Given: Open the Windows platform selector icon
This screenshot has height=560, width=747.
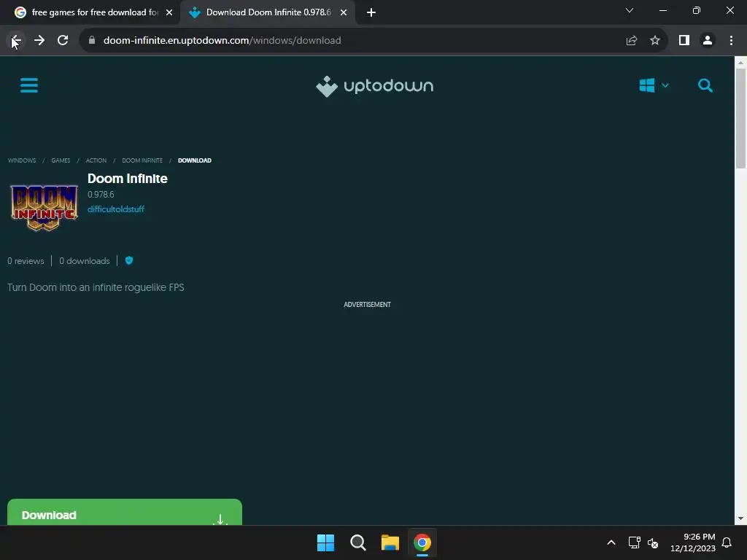Looking at the screenshot, I should pos(646,86).
